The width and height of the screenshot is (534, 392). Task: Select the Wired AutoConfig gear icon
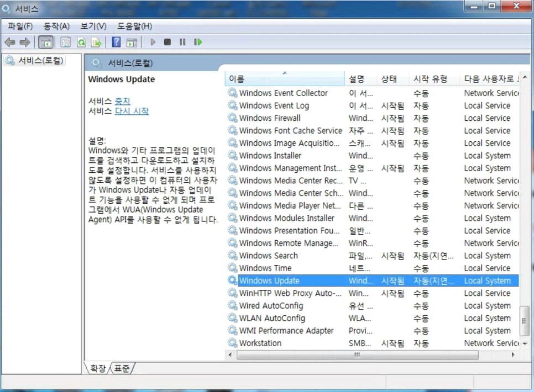pos(233,305)
